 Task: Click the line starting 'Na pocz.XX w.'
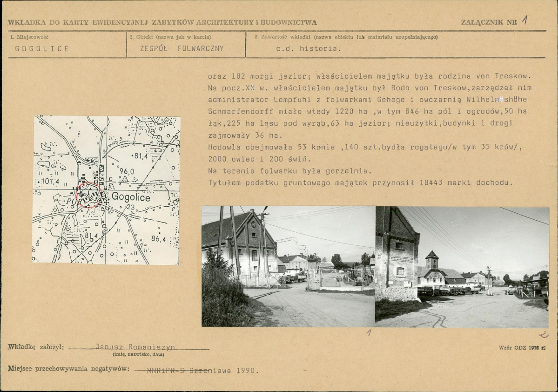coord(370,88)
